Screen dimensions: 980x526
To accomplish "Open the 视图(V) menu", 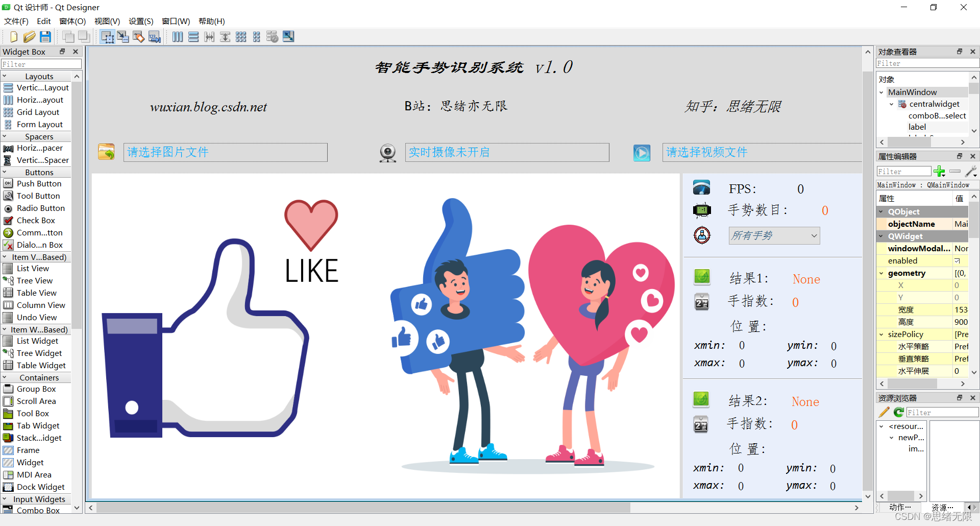I will (x=107, y=21).
